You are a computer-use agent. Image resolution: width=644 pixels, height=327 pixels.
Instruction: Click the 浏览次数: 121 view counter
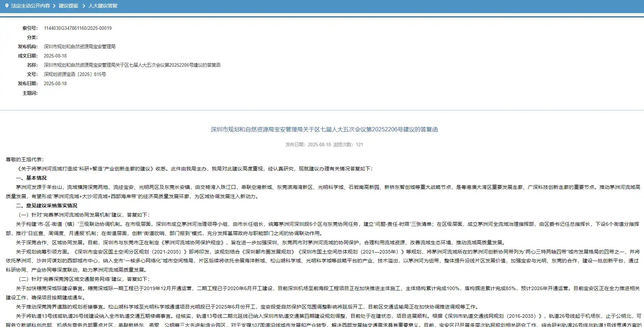coord(348,145)
